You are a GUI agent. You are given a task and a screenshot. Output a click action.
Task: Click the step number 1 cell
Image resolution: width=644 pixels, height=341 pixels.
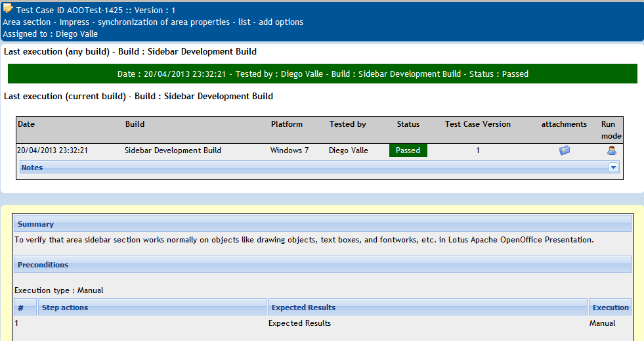click(16, 323)
